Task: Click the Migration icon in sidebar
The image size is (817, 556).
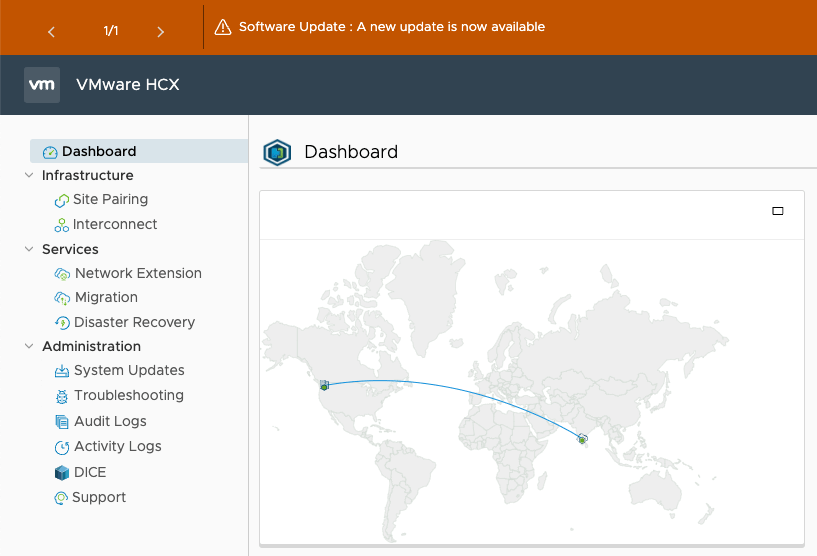Action: (x=62, y=298)
